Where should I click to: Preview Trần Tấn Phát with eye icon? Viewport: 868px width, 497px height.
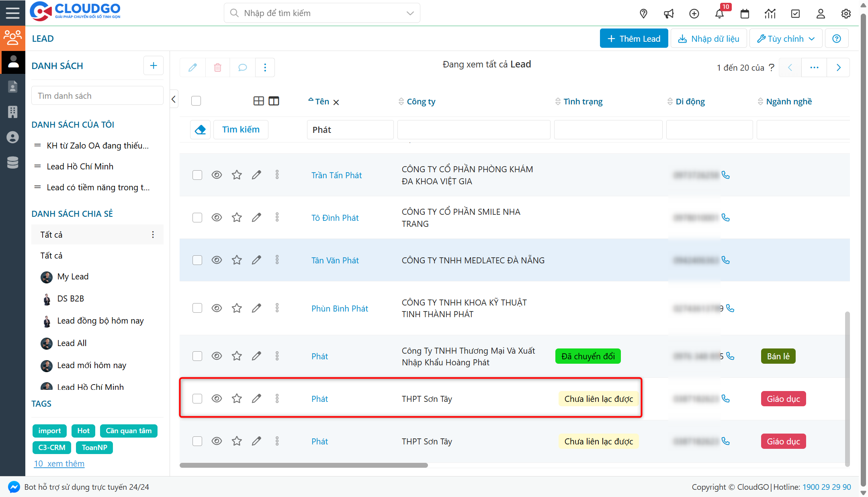click(x=217, y=175)
